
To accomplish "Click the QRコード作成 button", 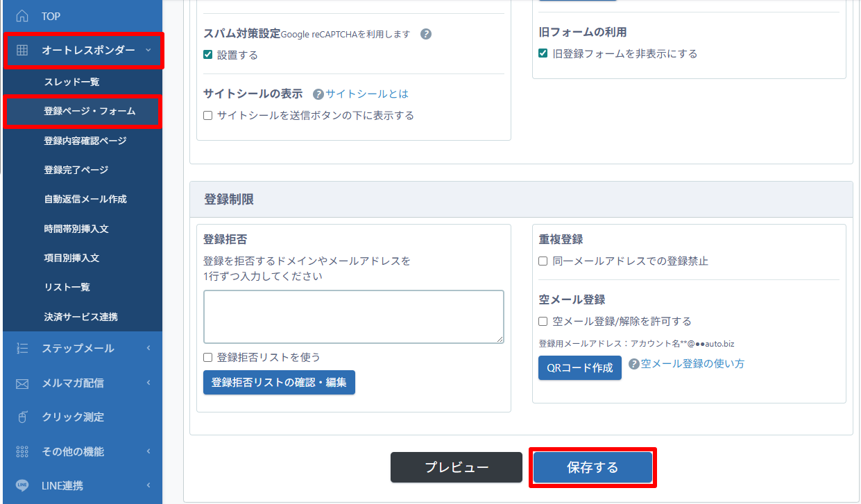I will pos(579,367).
